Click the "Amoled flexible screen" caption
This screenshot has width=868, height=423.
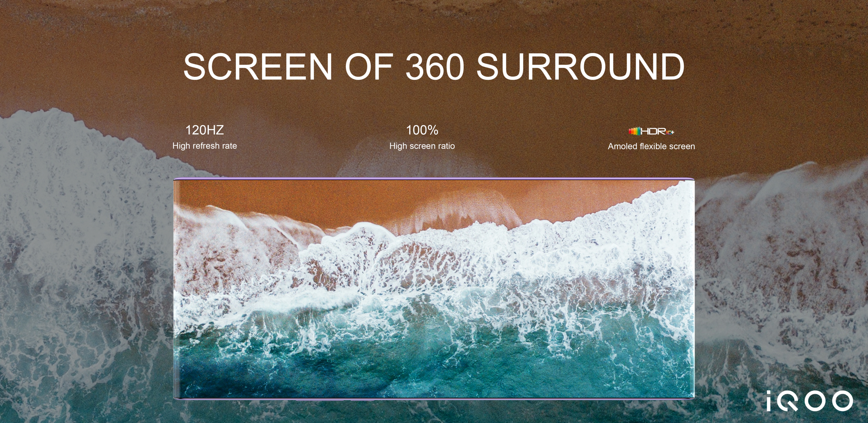[x=651, y=146]
